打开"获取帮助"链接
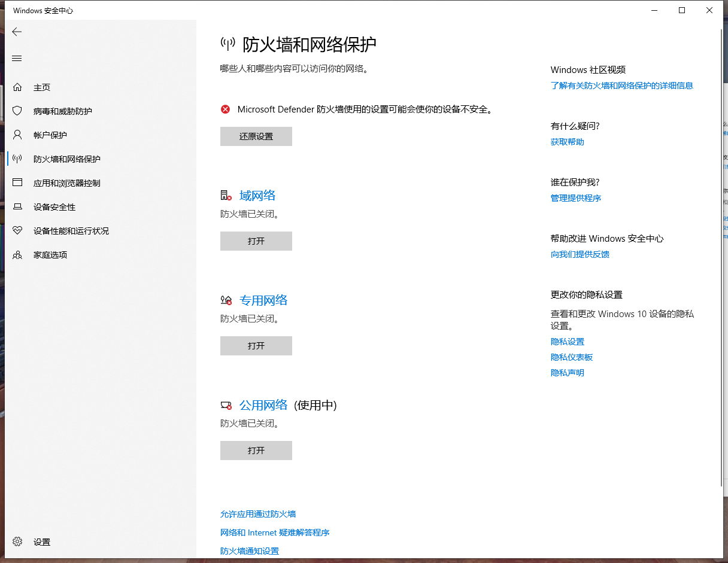This screenshot has width=728, height=563. coord(567,142)
